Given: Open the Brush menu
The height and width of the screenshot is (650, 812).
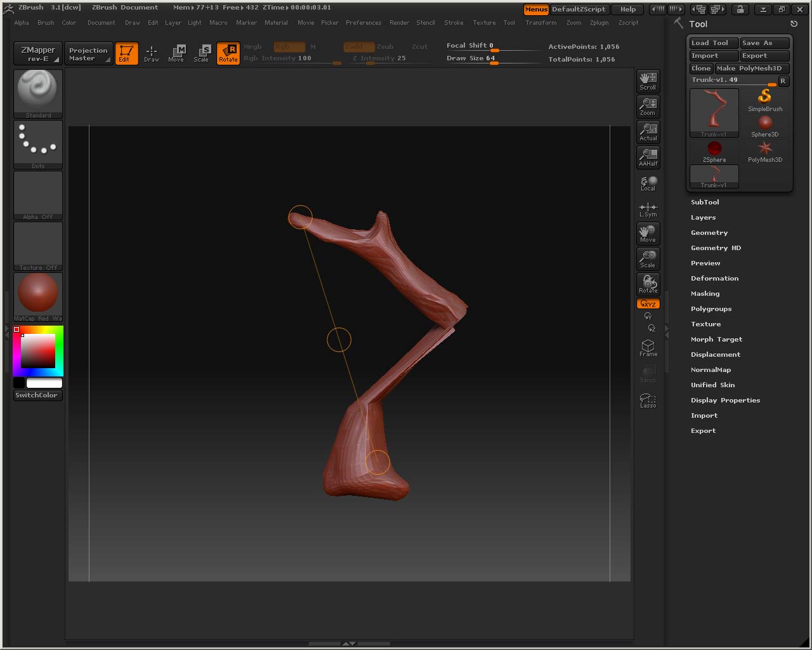Looking at the screenshot, I should pos(46,23).
